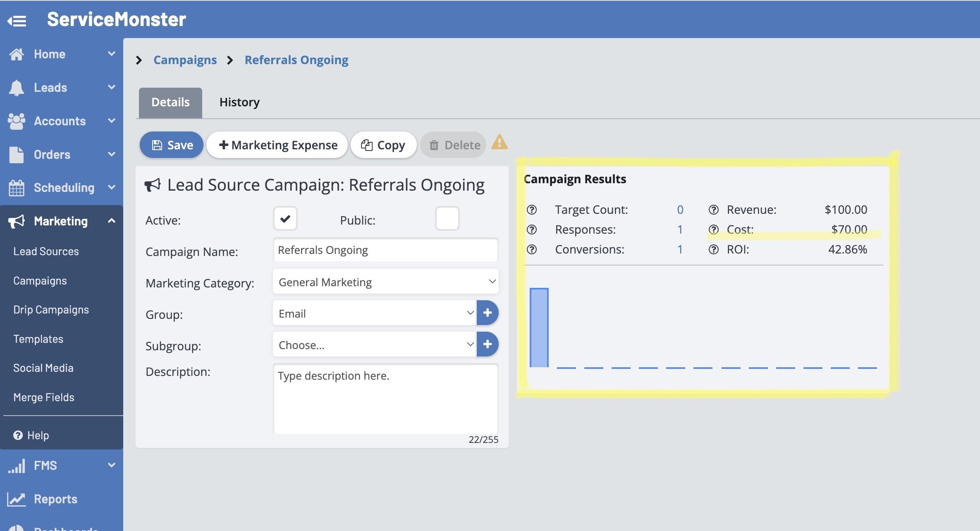Viewport: 980px width, 531px height.
Task: Collapse the Marketing sidebar section
Action: click(111, 221)
